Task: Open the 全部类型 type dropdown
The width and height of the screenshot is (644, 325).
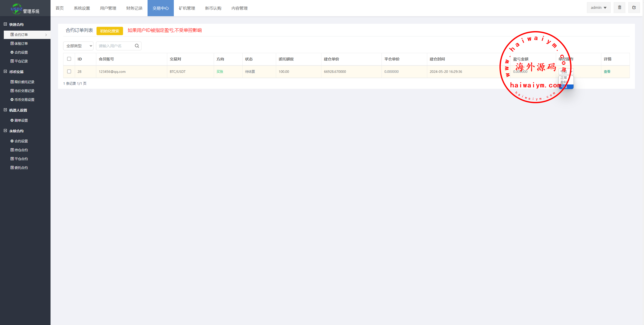Action: pyautogui.click(x=78, y=46)
